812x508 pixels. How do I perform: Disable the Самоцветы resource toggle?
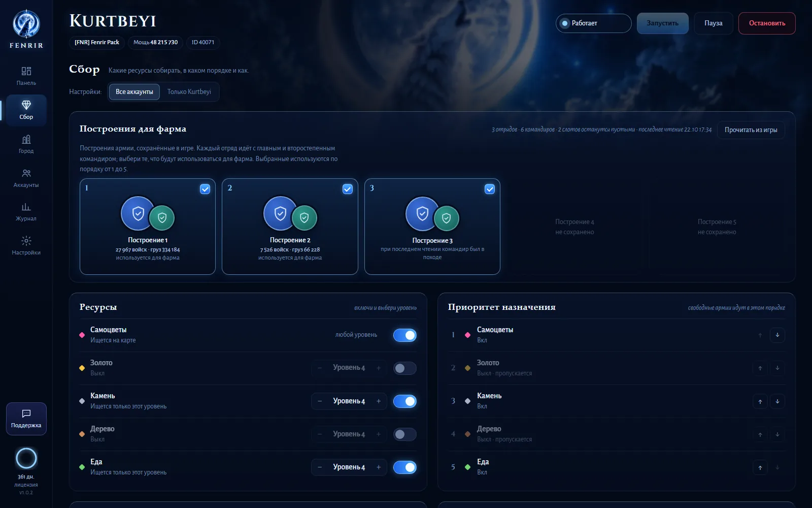405,335
